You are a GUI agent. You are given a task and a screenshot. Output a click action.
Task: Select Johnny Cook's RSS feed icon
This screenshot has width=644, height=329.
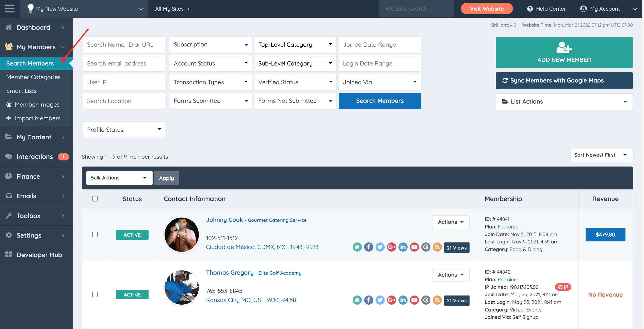(x=437, y=247)
